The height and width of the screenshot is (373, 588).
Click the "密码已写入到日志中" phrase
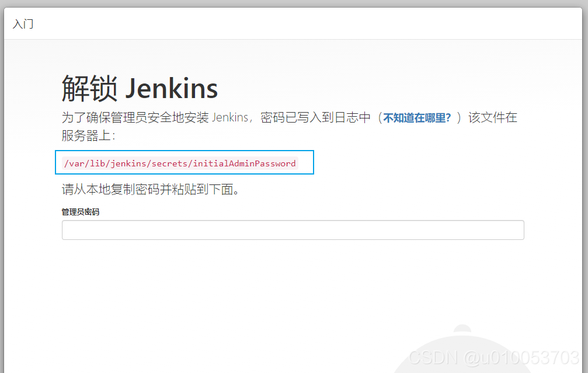click(315, 118)
